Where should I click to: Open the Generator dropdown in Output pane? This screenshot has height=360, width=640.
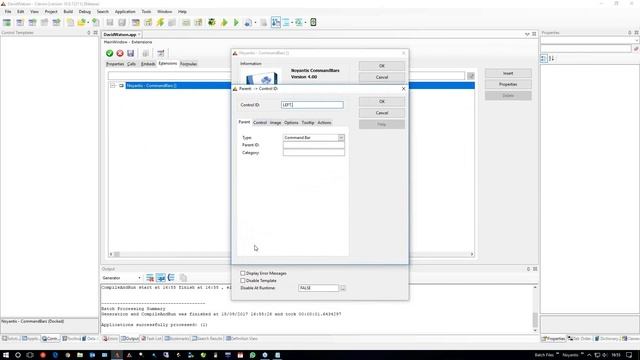click(139, 278)
